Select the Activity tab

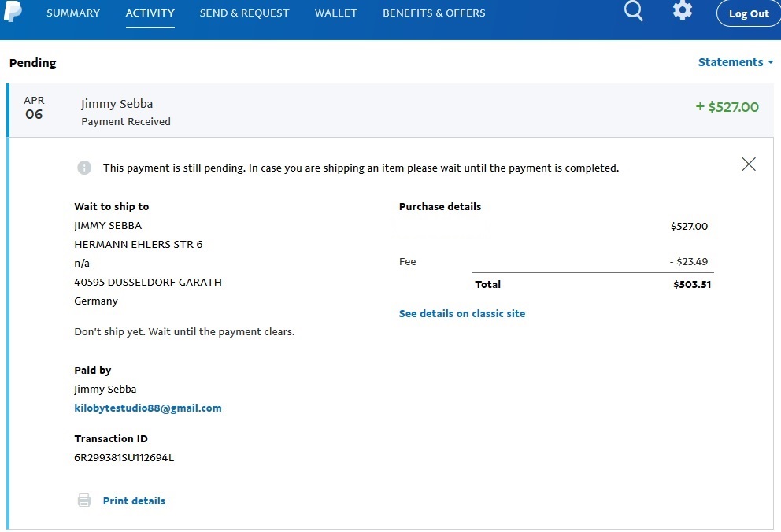click(150, 13)
